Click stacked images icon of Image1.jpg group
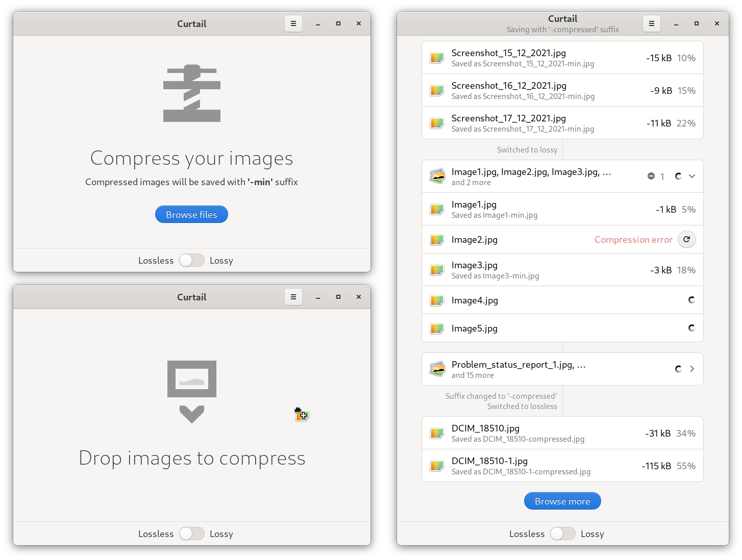742x560 pixels. tap(437, 176)
